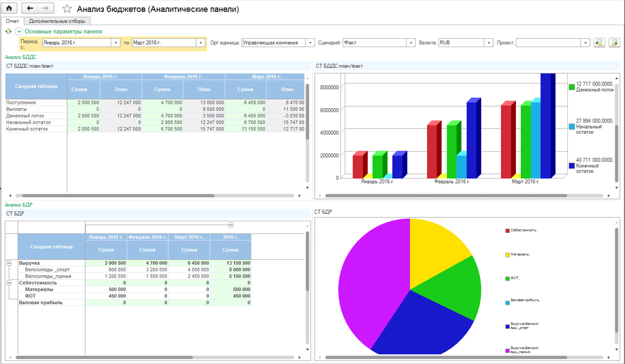This screenshot has height=364, width=625.
Task: Click the Home icon button
Action: click(x=9, y=8)
